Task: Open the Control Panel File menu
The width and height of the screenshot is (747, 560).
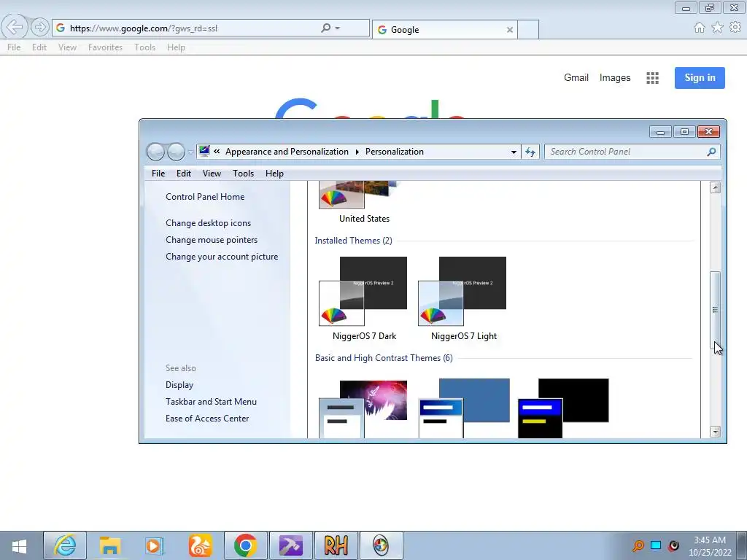Action: [158, 174]
